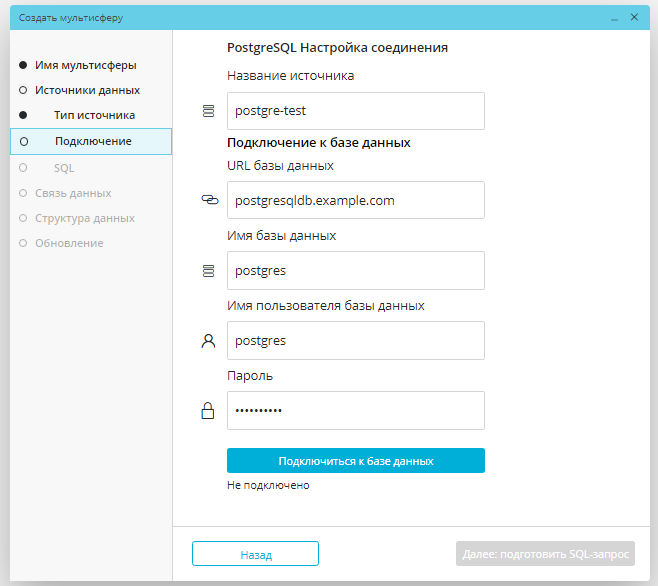Image resolution: width=658 pixels, height=586 pixels.
Task: Click the user icon beside database username field
Action: click(x=208, y=341)
